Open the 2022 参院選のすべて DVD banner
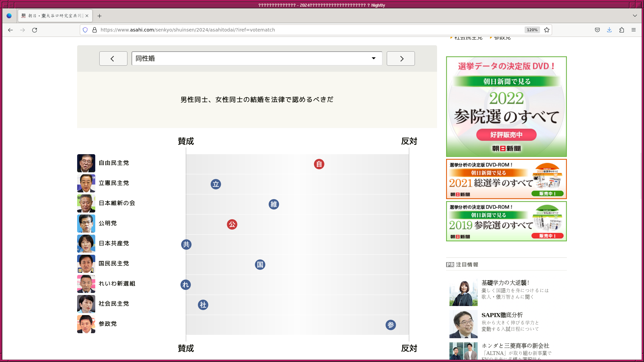This screenshot has width=644, height=362. (x=506, y=107)
